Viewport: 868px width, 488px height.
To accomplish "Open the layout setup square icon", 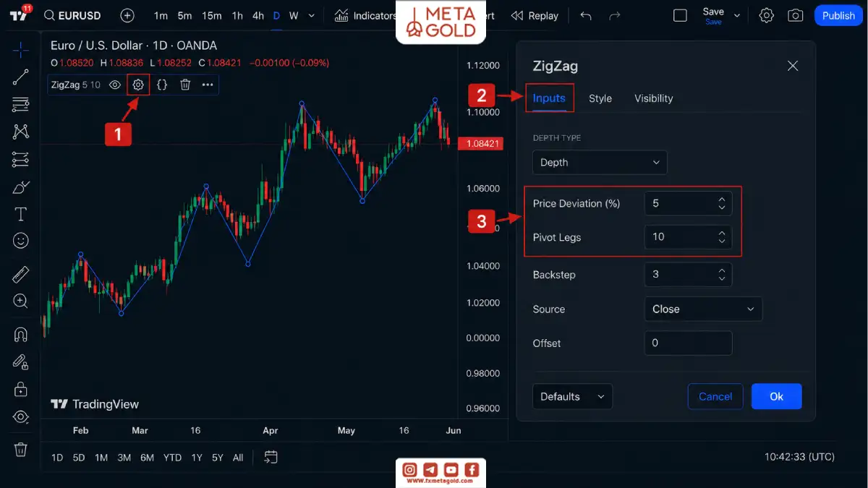I will [680, 15].
